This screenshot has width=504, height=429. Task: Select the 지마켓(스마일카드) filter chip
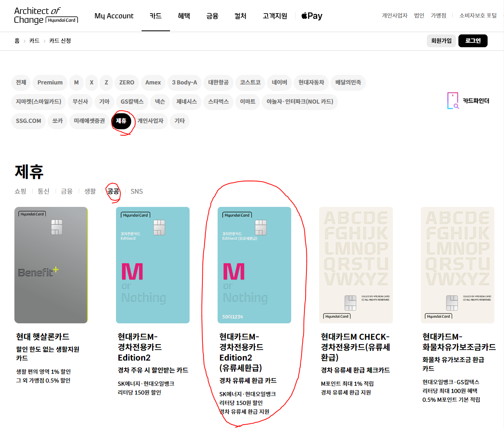(38, 102)
